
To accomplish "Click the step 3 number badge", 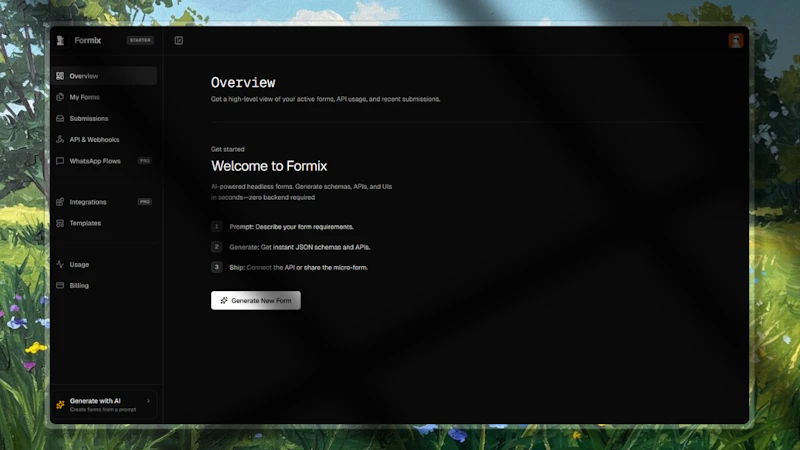I will [x=216, y=267].
